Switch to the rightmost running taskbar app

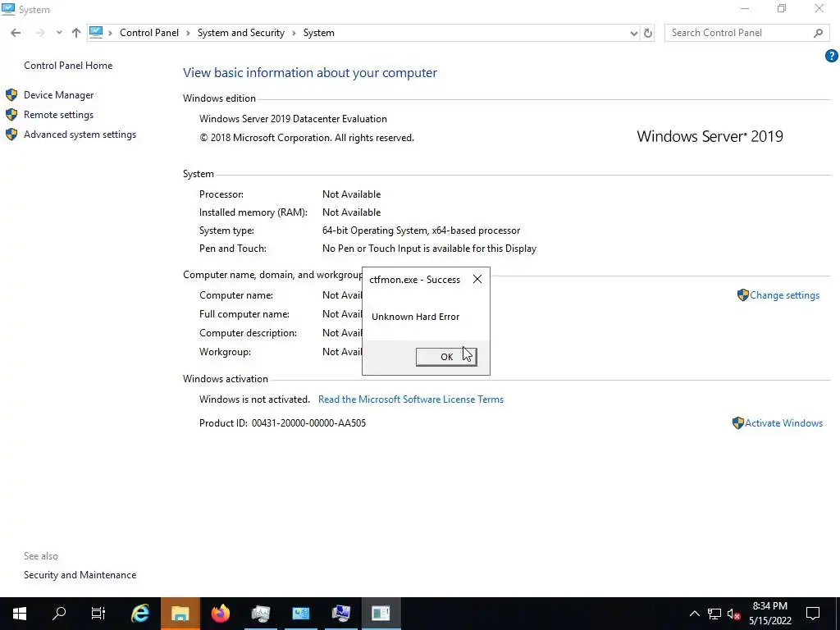click(x=381, y=614)
